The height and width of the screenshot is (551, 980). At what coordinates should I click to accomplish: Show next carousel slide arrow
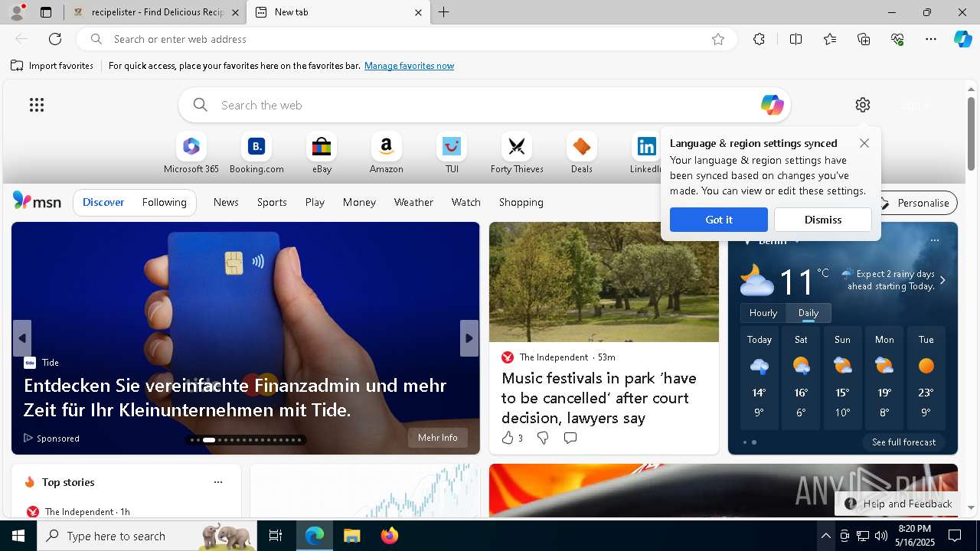point(469,338)
